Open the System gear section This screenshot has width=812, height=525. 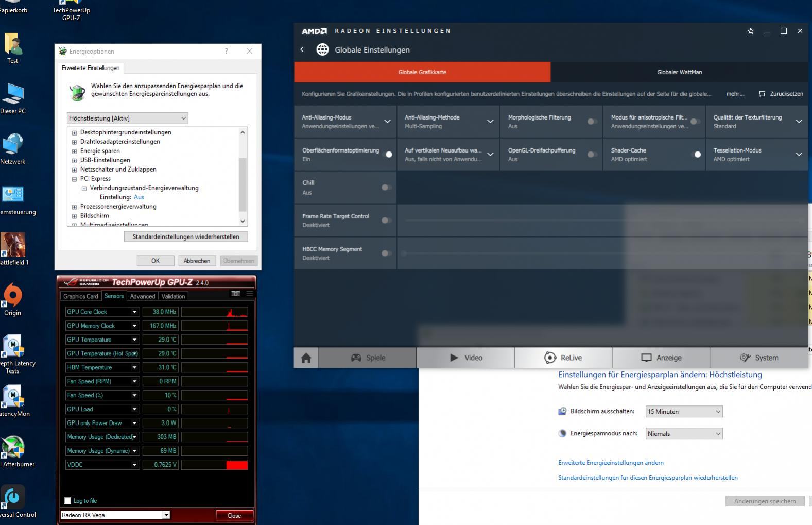pyautogui.click(x=759, y=358)
